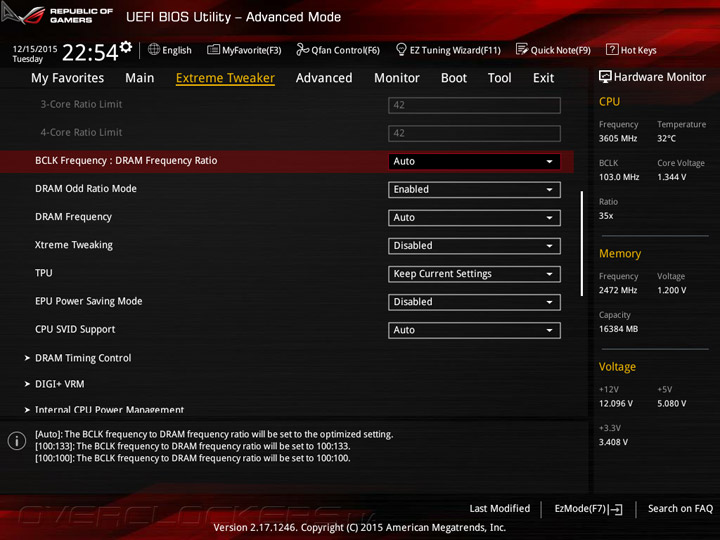
Task: Click the TPU label
Action: pyautogui.click(x=44, y=273)
